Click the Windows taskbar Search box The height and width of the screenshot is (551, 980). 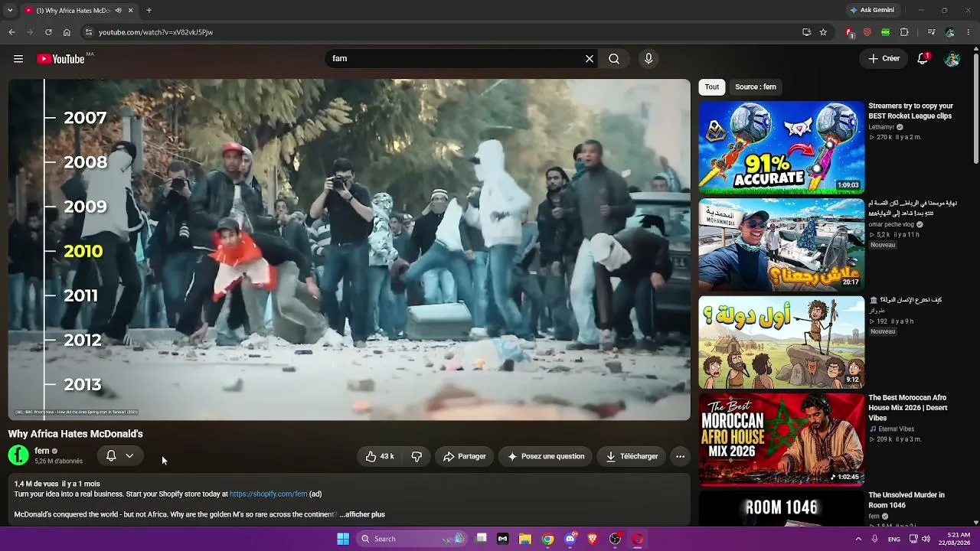(413, 539)
